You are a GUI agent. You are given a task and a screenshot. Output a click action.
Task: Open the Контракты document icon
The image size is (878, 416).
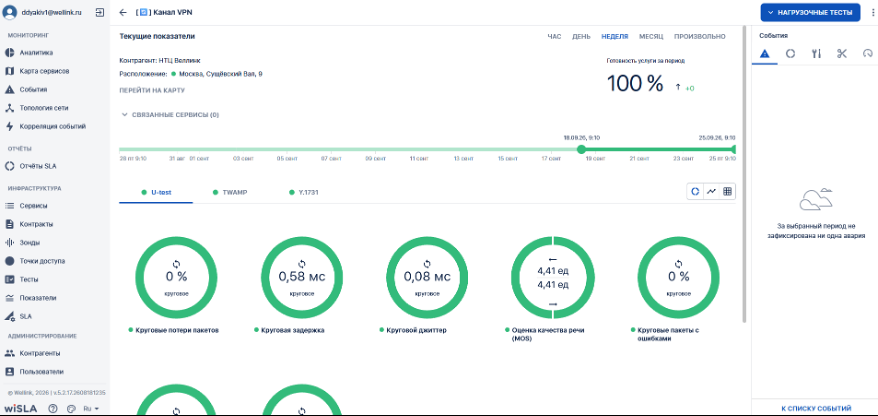[9, 224]
